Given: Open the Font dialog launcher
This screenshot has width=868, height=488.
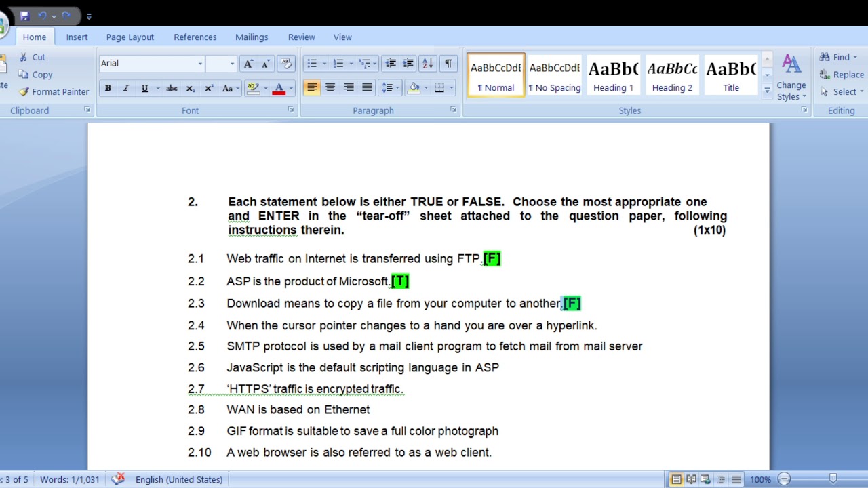Looking at the screenshot, I should 291,110.
